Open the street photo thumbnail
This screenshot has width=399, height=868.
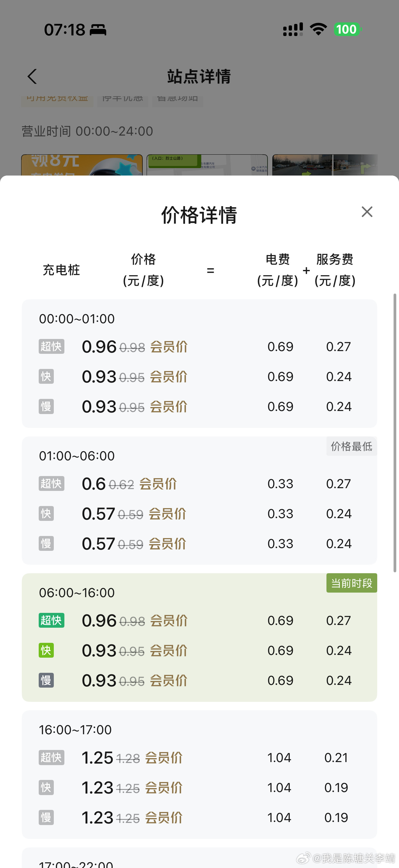point(325,165)
